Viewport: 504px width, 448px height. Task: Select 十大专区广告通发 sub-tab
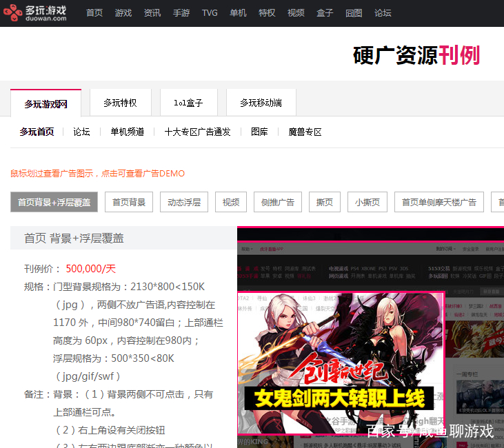coord(197,132)
